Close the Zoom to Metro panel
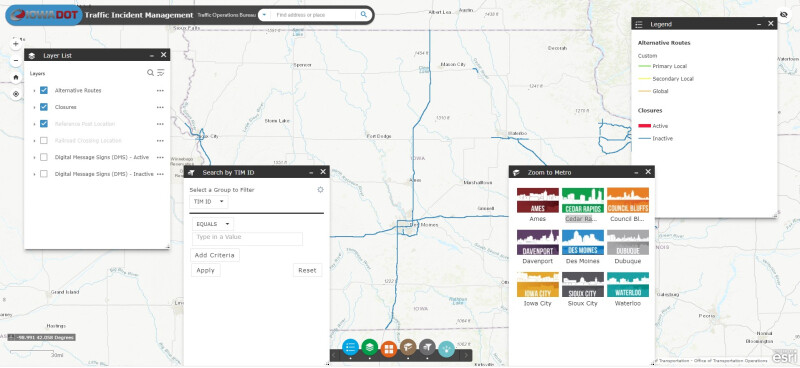The image size is (800, 368). click(x=648, y=172)
